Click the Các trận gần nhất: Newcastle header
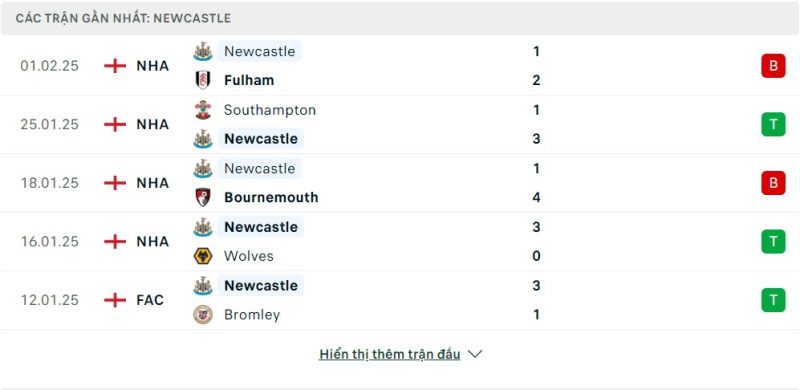 pos(123,18)
